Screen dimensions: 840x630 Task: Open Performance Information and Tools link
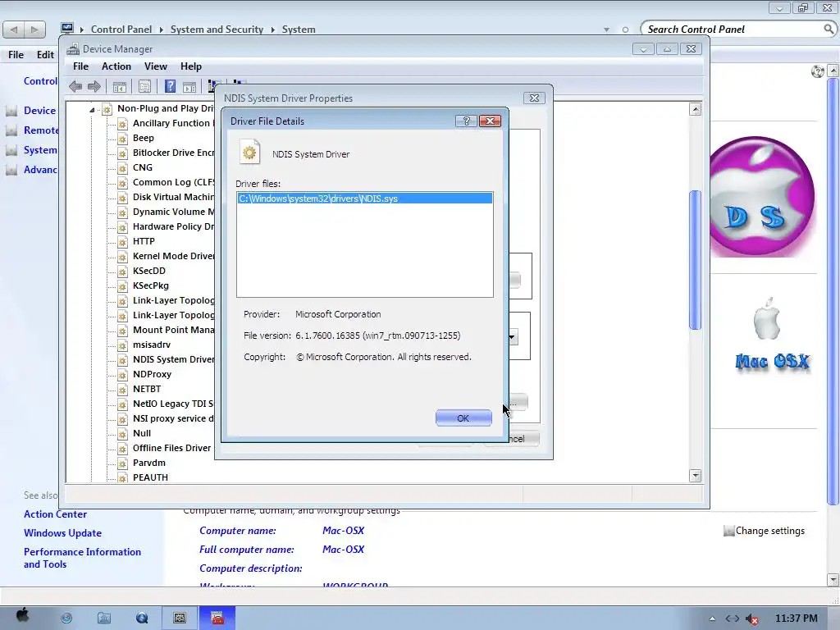pos(83,558)
